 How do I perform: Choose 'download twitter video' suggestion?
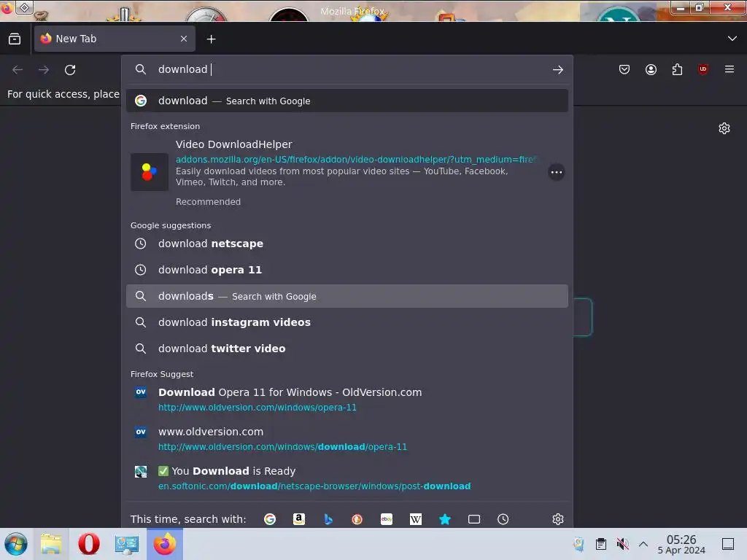[x=347, y=349]
